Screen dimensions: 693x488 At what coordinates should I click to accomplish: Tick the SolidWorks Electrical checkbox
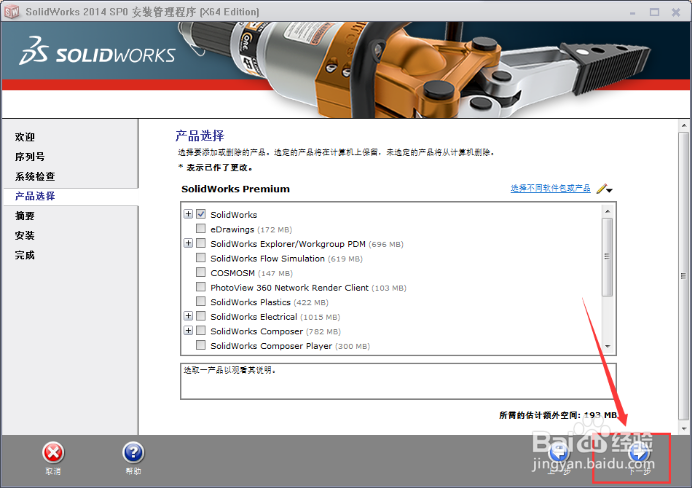(x=201, y=316)
